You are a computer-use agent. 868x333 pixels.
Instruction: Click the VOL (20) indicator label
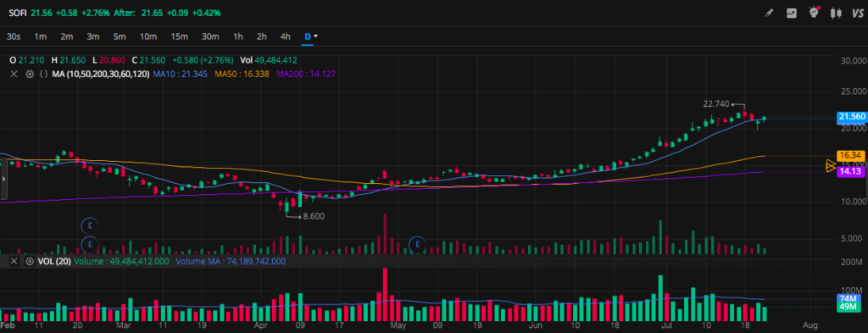53,261
